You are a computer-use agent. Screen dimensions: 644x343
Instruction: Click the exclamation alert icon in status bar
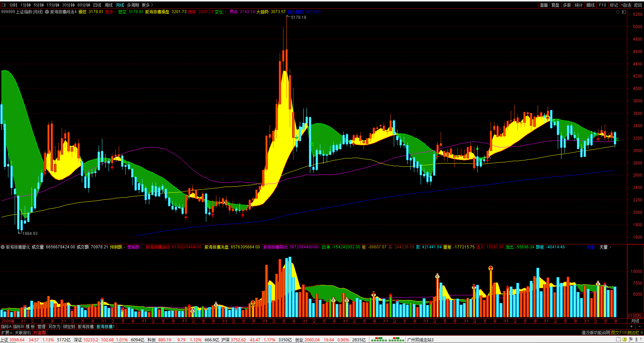[x=641, y=339]
